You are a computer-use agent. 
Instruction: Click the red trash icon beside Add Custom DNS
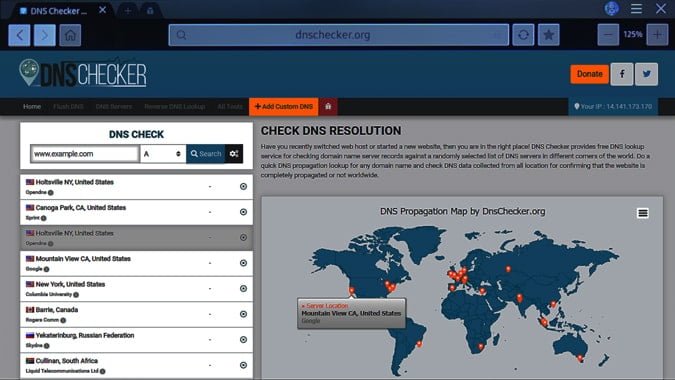click(x=328, y=106)
